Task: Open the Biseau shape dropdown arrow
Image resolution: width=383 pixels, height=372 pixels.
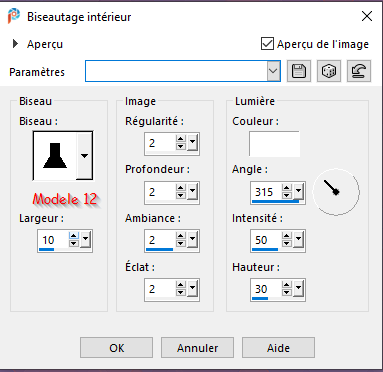Action: 84,155
